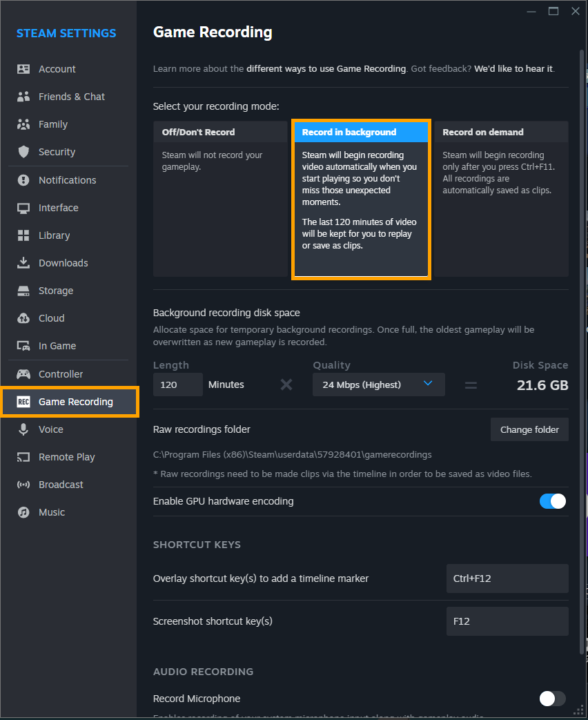Open the Account settings page

68,69
